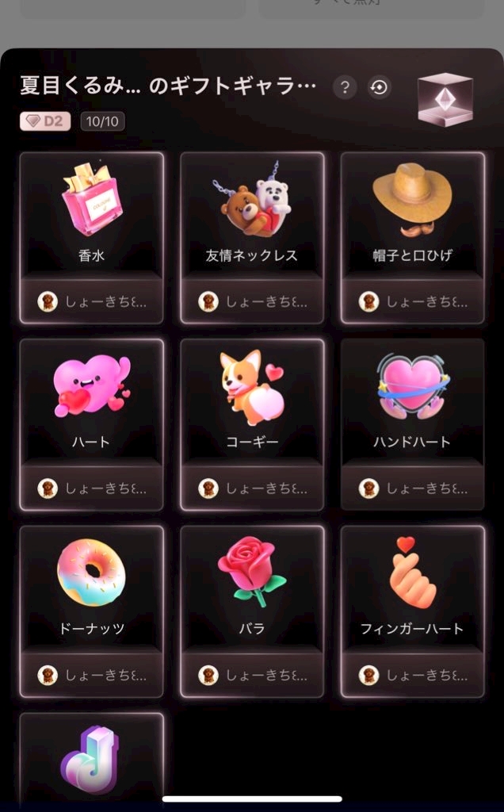The width and height of the screenshot is (504, 812).
Task: Select the 友情ネックレス bear necklace gift
Action: click(x=252, y=238)
